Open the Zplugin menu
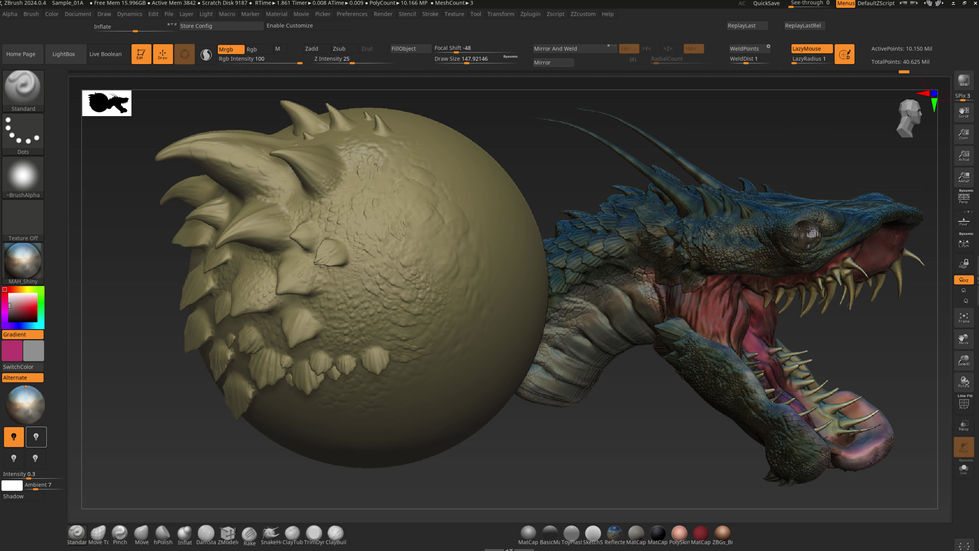This screenshot has width=979, height=551. pyautogui.click(x=530, y=14)
